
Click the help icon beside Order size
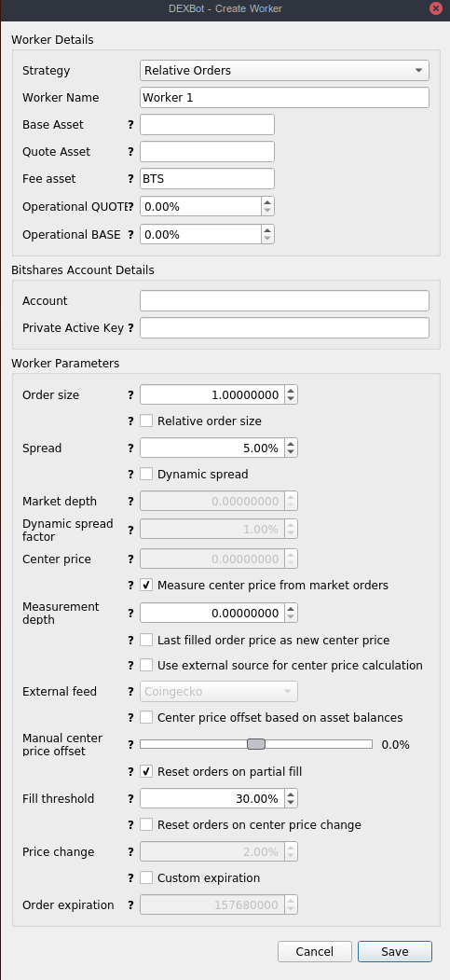[x=130, y=395]
